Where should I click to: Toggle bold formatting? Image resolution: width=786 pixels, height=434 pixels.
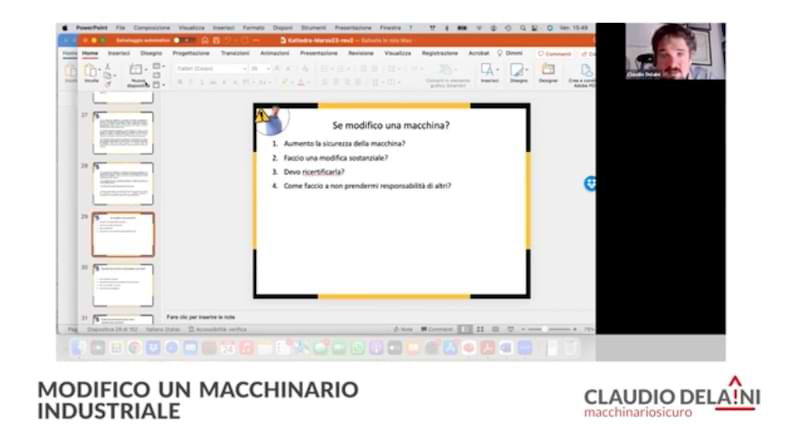click(179, 82)
